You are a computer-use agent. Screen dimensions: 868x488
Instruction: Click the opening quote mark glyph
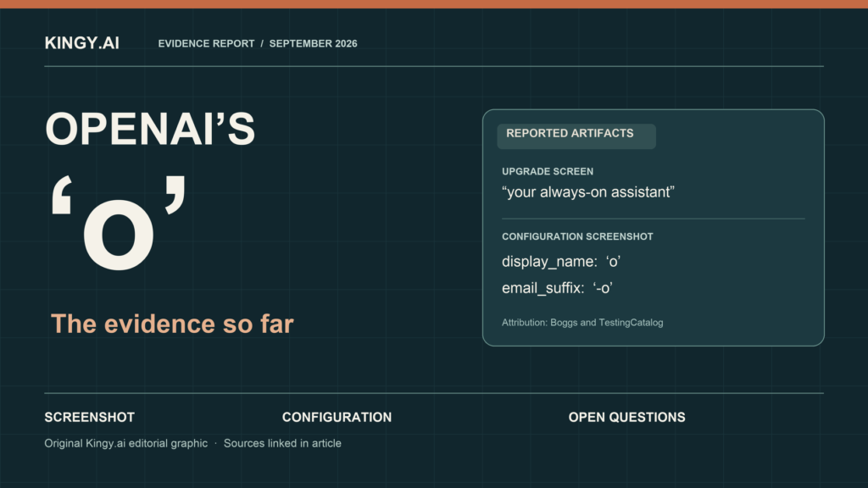(x=61, y=195)
